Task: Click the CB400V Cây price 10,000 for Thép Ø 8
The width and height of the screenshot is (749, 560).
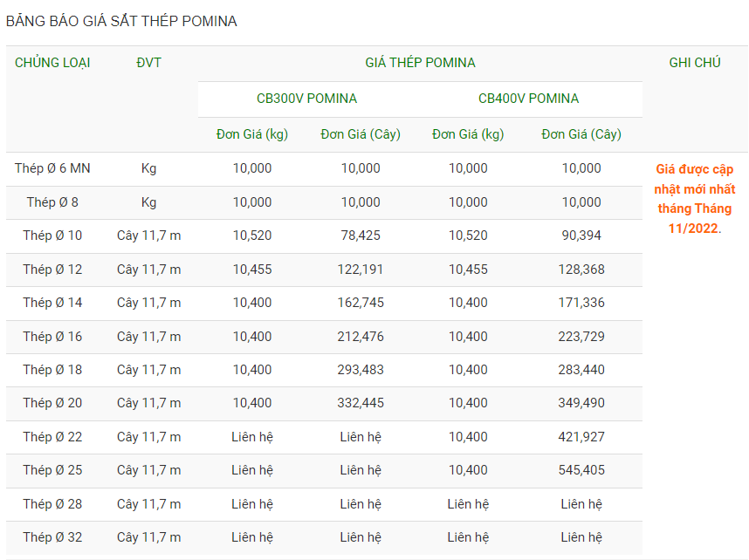Action: (581, 202)
